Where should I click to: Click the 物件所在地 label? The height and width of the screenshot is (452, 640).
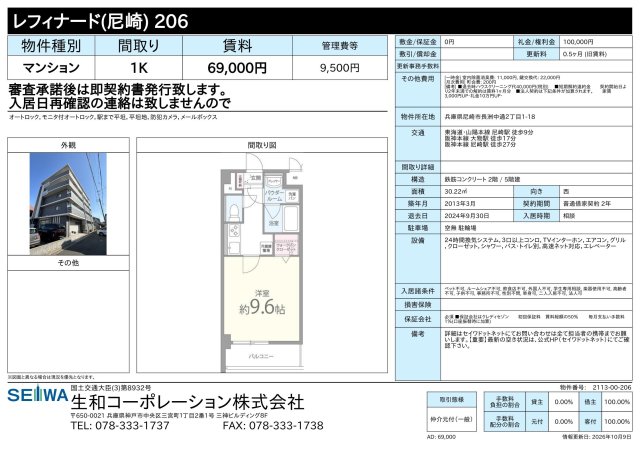click(418, 117)
